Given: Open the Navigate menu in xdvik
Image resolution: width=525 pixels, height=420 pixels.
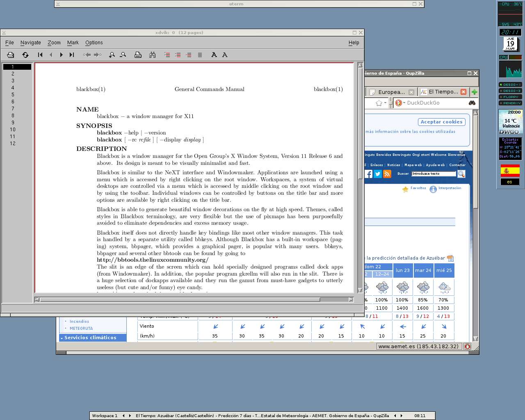Looking at the screenshot, I should 31,43.
